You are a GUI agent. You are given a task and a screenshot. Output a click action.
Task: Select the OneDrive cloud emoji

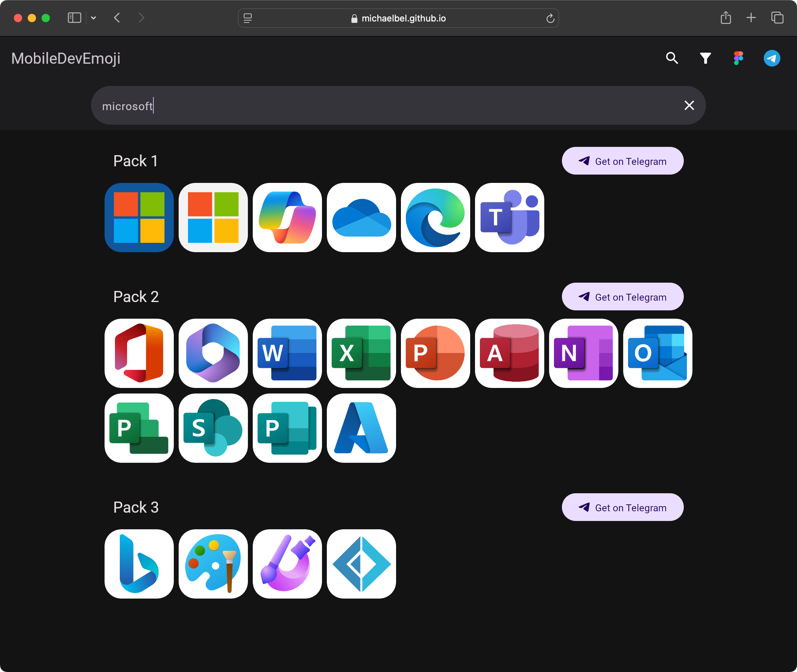(361, 218)
